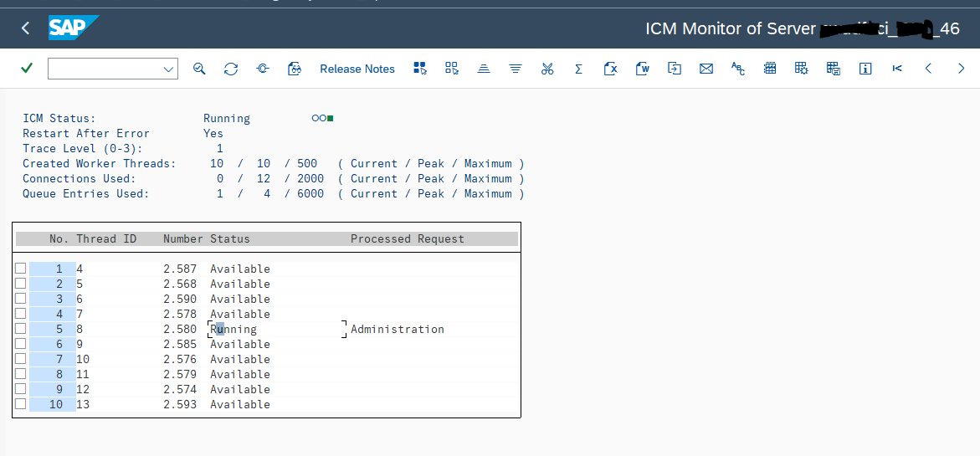This screenshot has height=456, width=980.
Task: Click the Details magnifier icon
Action: [199, 69]
